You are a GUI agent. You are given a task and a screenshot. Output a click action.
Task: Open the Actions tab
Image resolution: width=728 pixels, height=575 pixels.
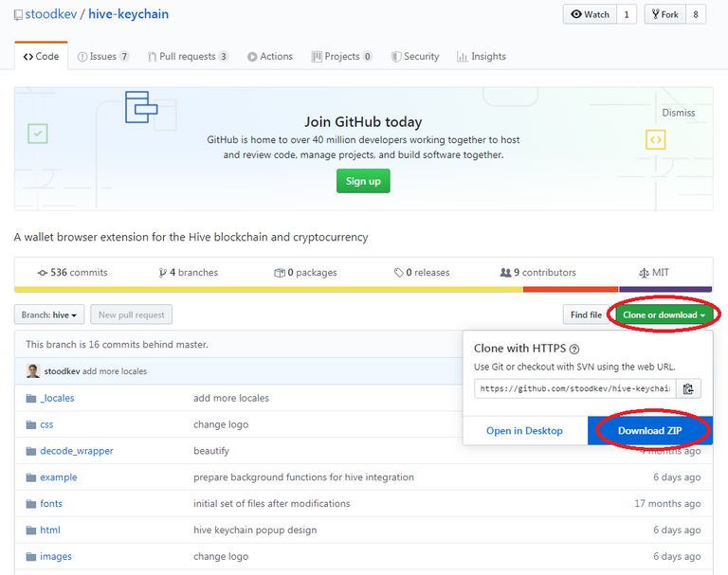(270, 56)
